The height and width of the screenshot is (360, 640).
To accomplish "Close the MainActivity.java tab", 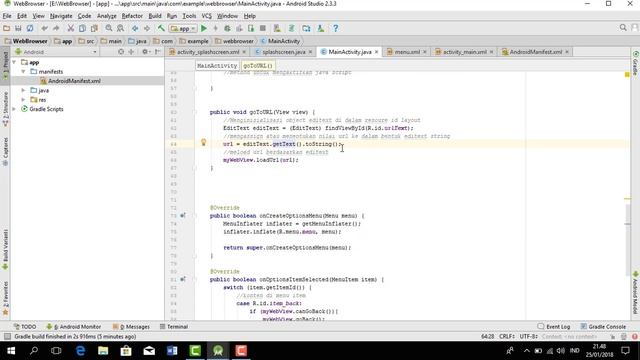I will [376, 52].
